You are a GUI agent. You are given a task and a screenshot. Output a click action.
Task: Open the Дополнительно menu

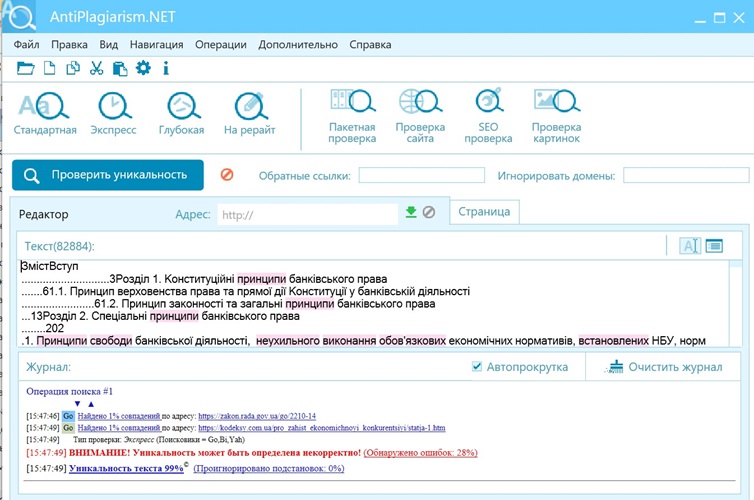point(298,45)
